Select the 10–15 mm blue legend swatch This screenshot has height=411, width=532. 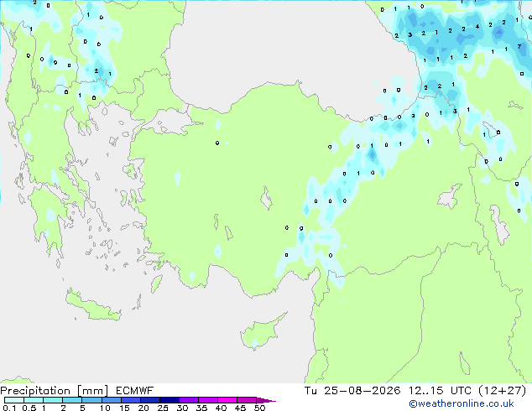click(111, 400)
